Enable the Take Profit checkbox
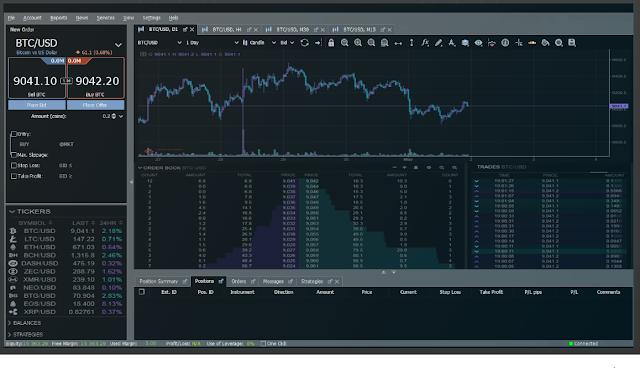Viewport: 640px width, 368px height. tap(14, 176)
